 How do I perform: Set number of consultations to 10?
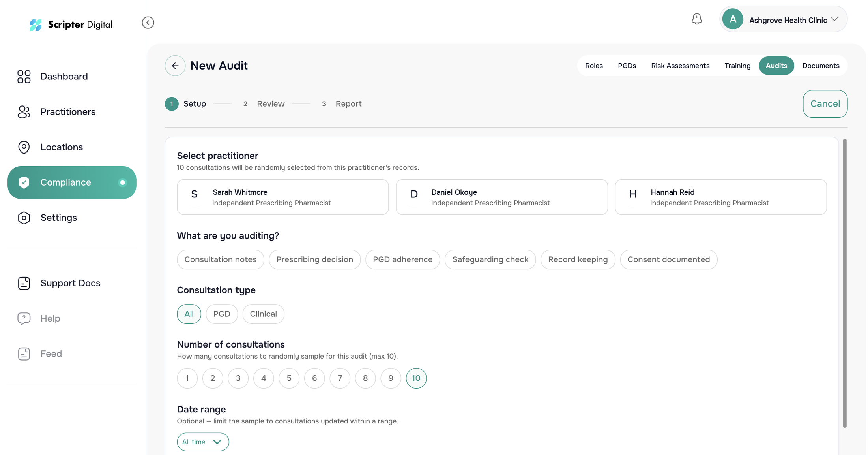pyautogui.click(x=416, y=378)
